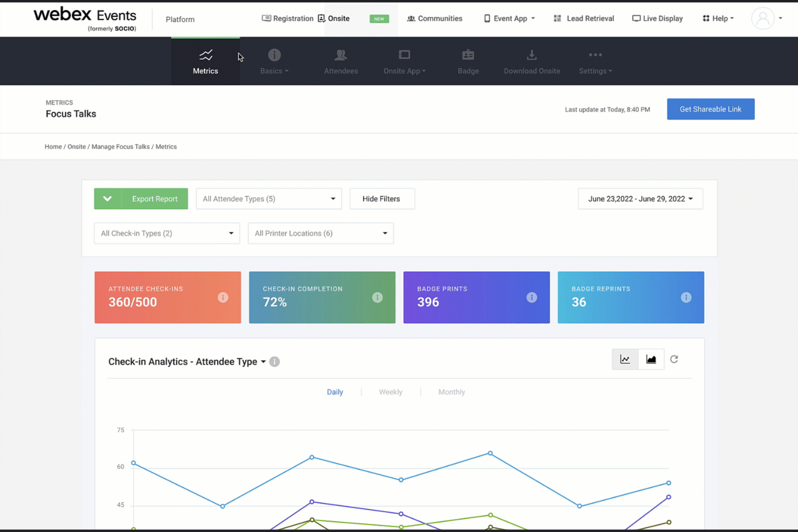This screenshot has width=798, height=532.
Task: Expand Check-in Analytics Attendee Type selector
Action: click(187, 362)
